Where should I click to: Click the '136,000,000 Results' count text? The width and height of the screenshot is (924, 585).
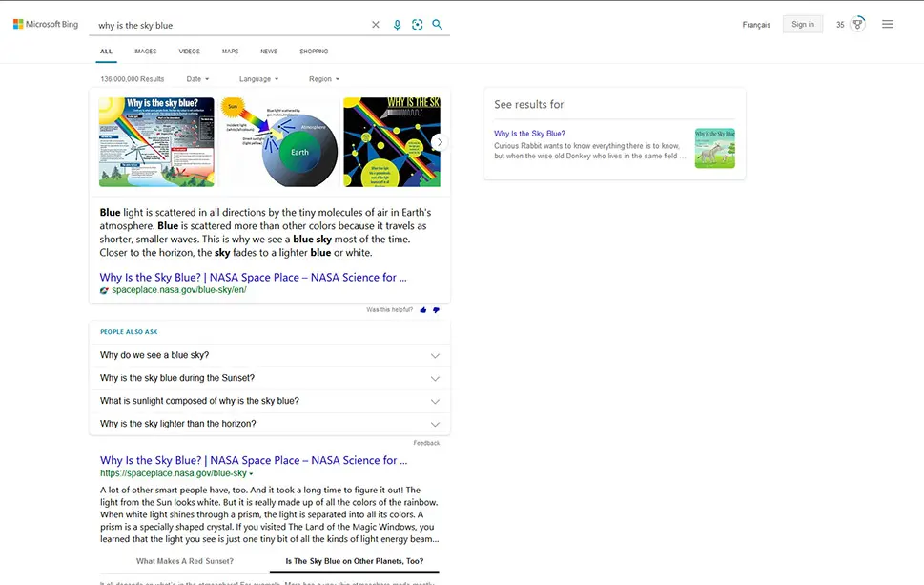[133, 79]
